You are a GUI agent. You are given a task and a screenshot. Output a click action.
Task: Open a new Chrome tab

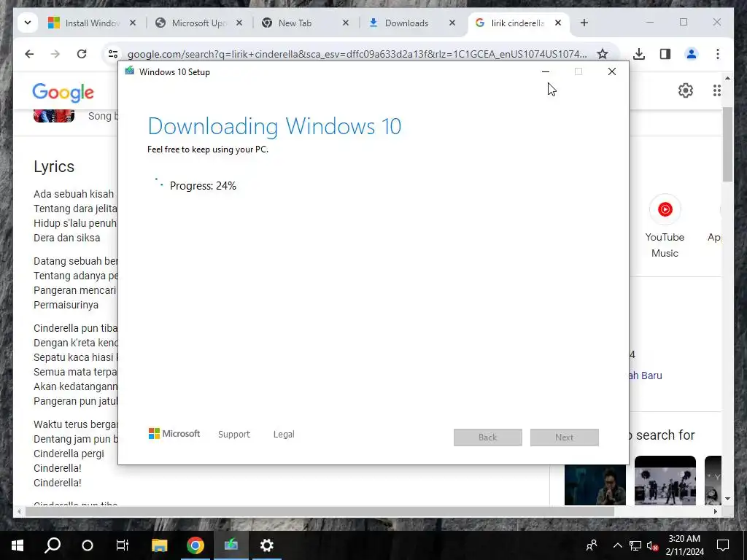584,23
